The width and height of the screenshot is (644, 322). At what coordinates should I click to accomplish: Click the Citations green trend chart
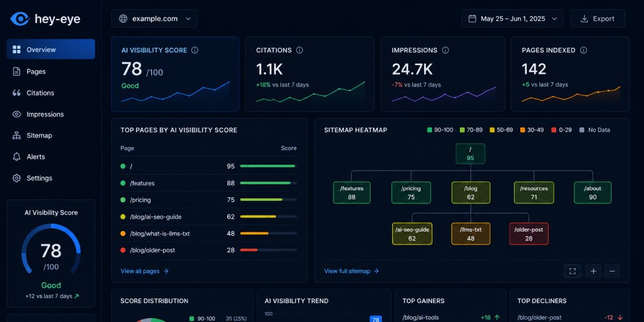click(x=310, y=92)
